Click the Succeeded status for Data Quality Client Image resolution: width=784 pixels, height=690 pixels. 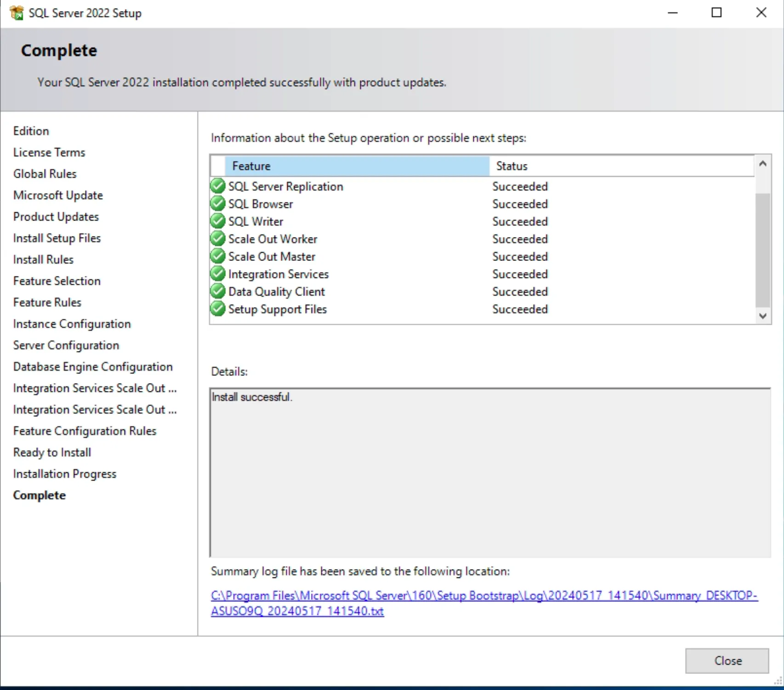click(520, 291)
